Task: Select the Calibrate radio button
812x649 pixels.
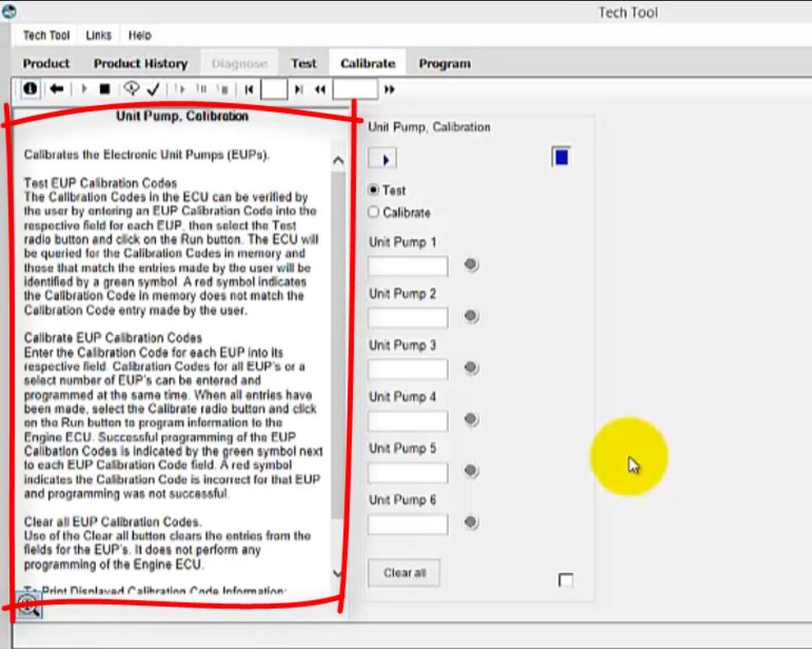Action: point(373,212)
